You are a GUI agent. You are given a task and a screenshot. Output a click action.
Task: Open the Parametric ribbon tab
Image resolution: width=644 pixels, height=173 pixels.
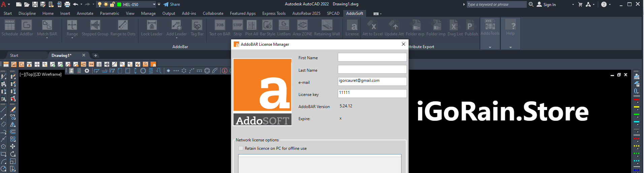click(x=109, y=13)
